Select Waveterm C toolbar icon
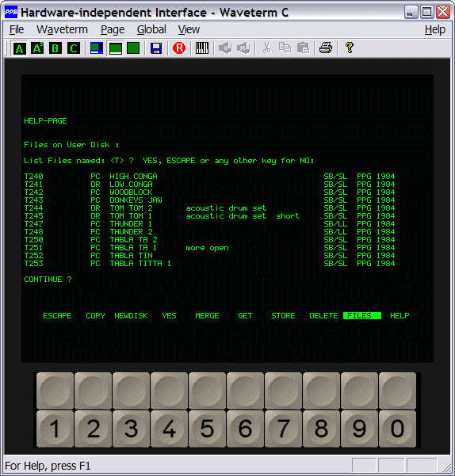455x476 pixels. coord(74,48)
